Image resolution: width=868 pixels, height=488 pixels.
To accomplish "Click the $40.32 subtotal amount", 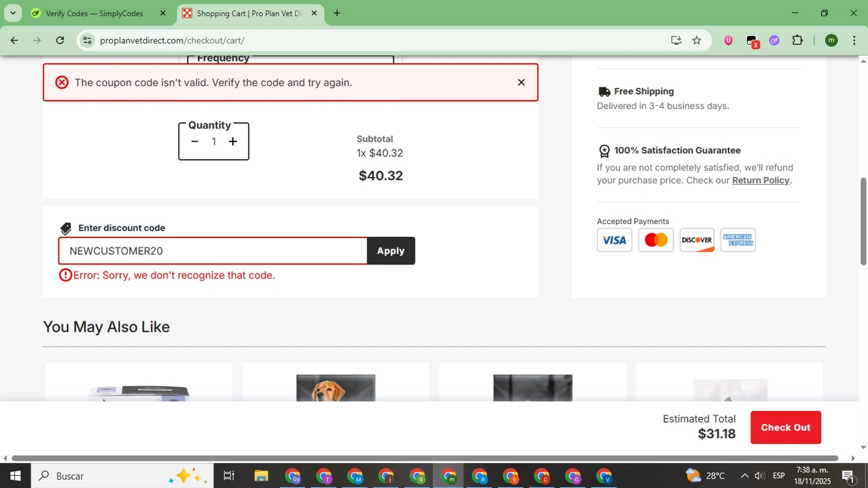I will click(381, 175).
